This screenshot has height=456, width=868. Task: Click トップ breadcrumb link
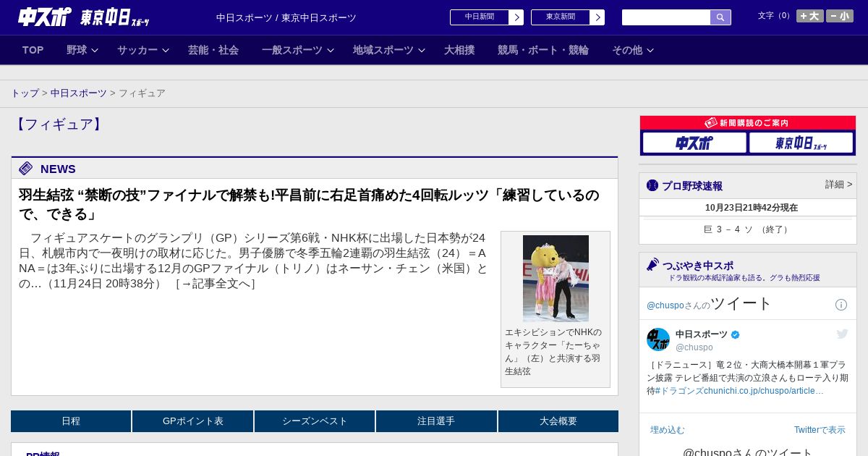point(25,93)
